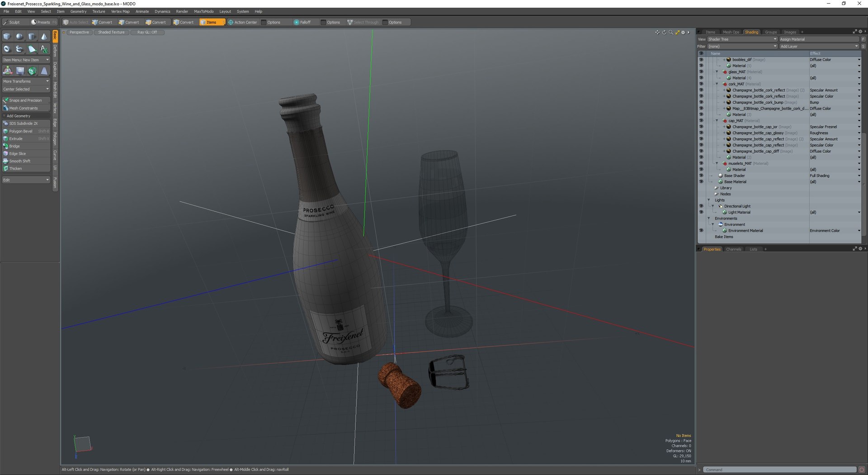Viewport: 868px width, 475px height.
Task: Open the Item Menu: New Item dropdown
Action: click(26, 60)
